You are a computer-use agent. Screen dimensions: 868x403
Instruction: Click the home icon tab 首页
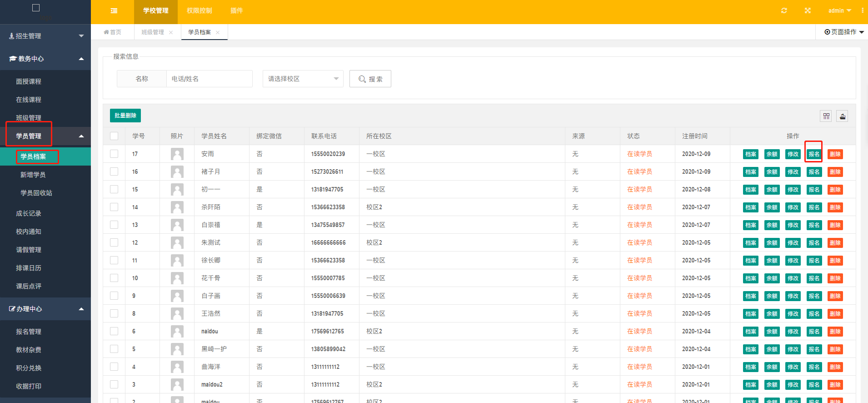[x=112, y=32]
